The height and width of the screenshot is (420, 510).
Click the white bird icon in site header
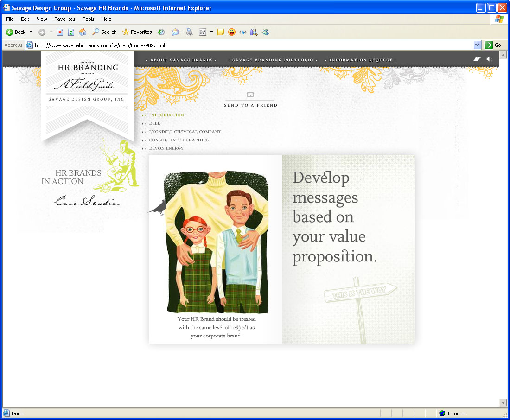477,59
